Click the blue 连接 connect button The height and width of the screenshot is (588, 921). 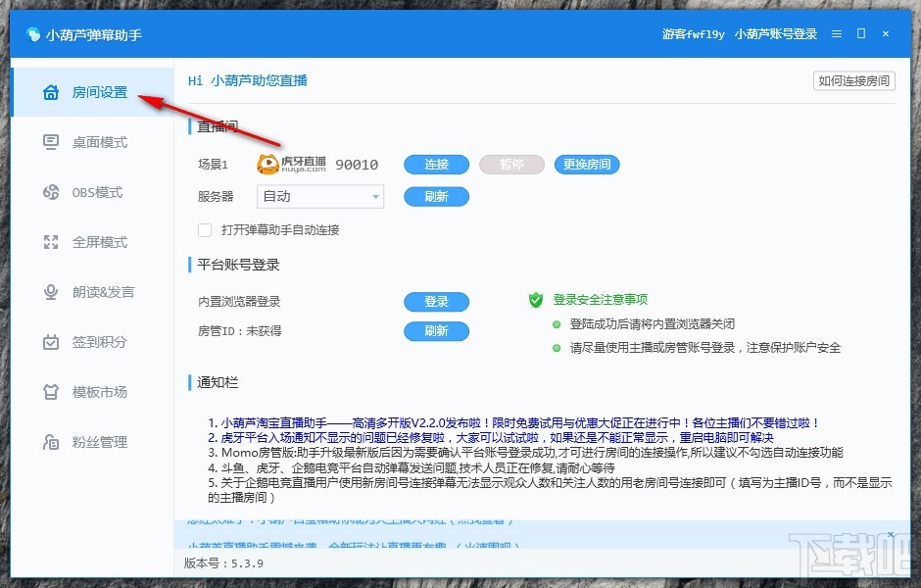(435, 164)
